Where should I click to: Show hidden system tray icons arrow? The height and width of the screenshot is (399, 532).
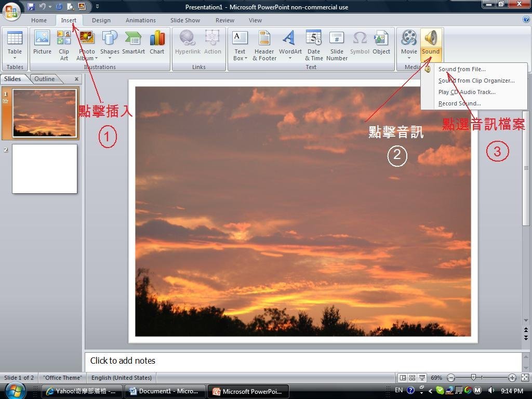tap(430, 391)
